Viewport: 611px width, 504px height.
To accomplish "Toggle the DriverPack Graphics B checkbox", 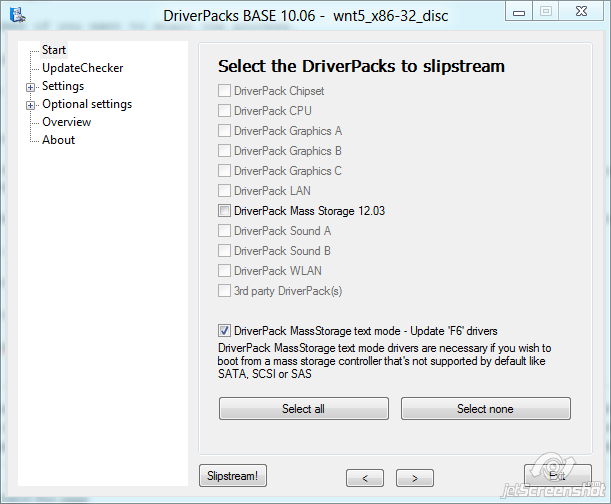I will point(224,150).
